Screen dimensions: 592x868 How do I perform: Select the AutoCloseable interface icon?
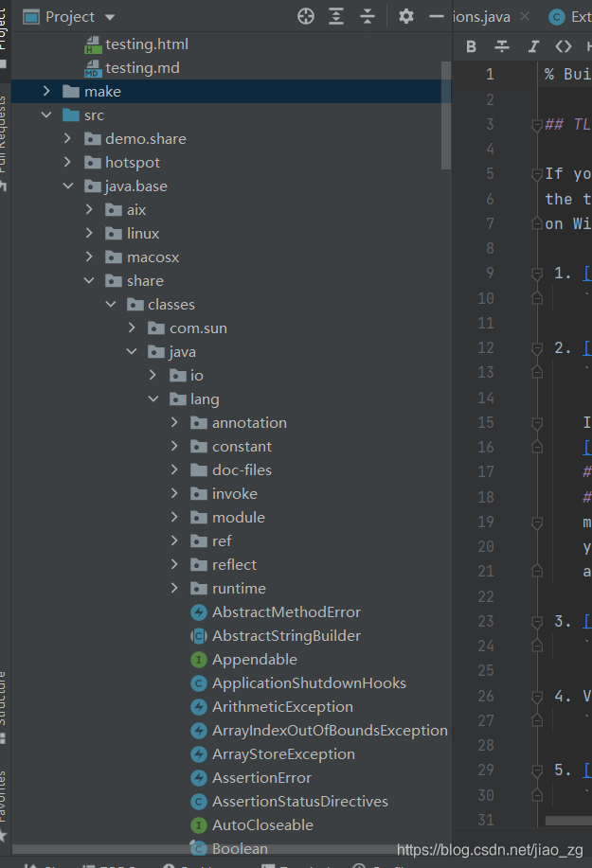[x=199, y=825]
